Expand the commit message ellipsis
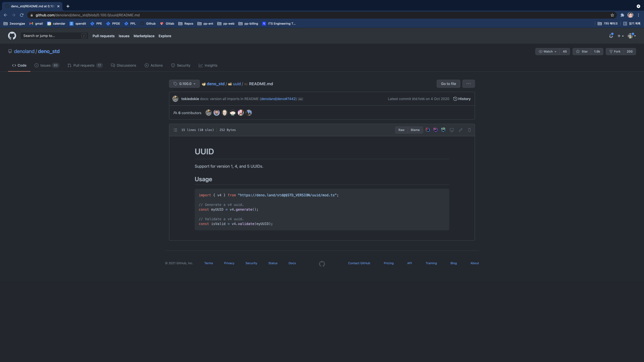The image size is (644, 362). coord(301,99)
